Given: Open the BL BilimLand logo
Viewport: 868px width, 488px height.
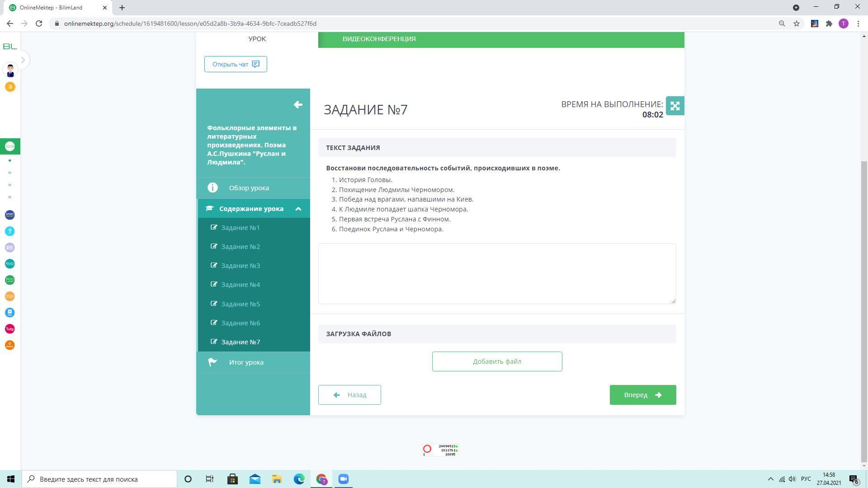Looking at the screenshot, I should pos(10,47).
